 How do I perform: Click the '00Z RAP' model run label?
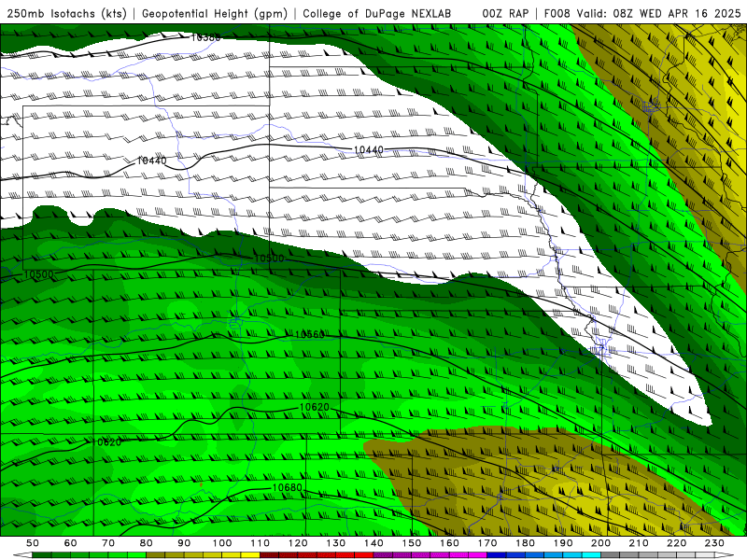pos(505,13)
